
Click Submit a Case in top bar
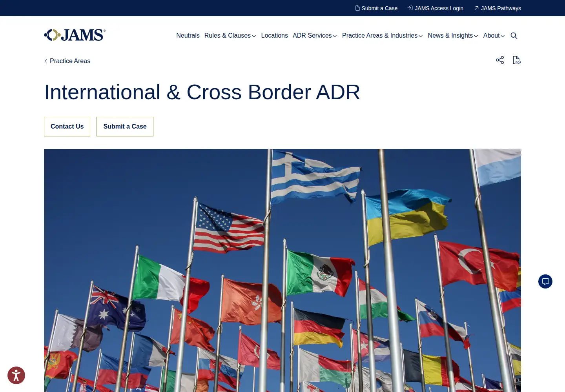point(376,8)
